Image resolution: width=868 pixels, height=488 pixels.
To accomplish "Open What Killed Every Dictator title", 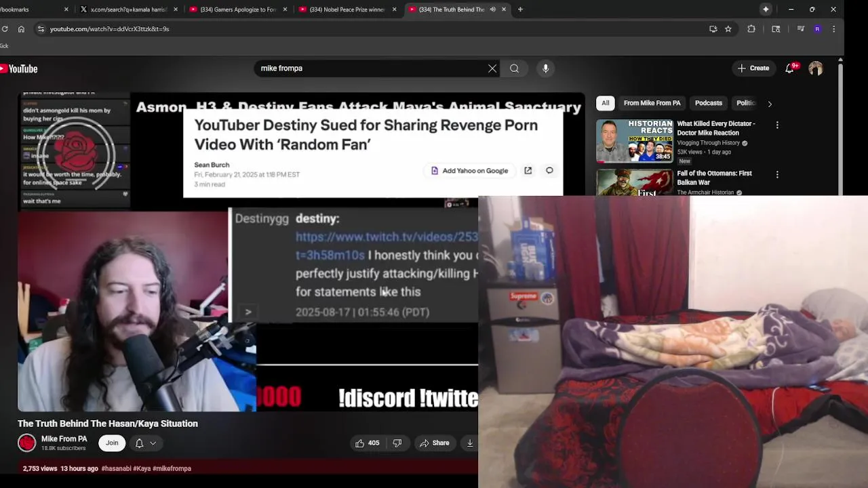I will tap(716, 128).
